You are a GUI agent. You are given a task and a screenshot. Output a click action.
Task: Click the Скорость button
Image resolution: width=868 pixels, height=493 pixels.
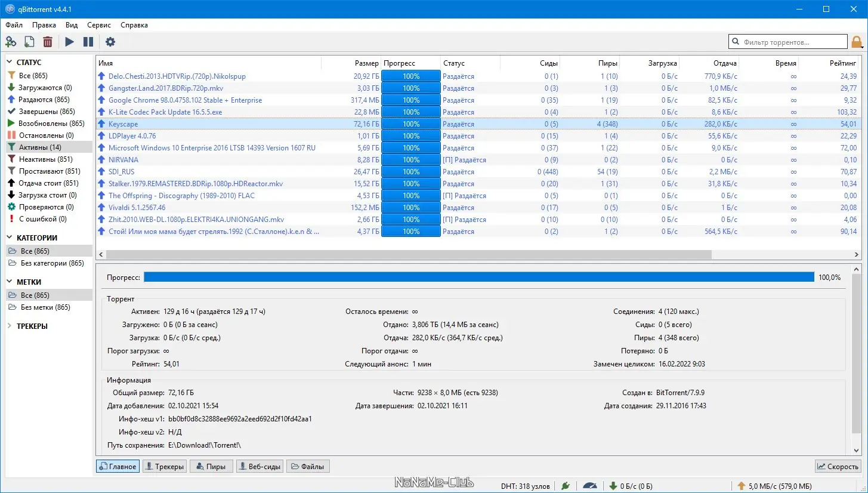(x=838, y=466)
